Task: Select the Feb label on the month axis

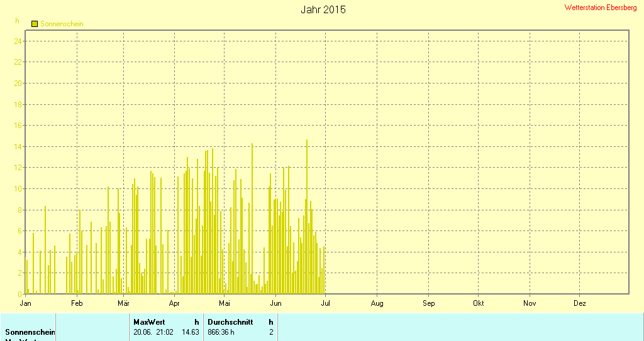Action: (x=77, y=303)
